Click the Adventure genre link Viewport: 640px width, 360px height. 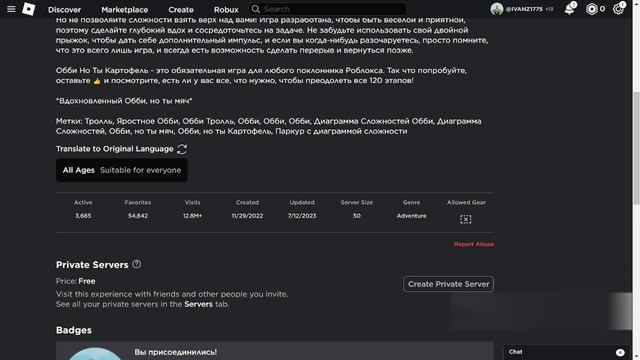tap(411, 216)
